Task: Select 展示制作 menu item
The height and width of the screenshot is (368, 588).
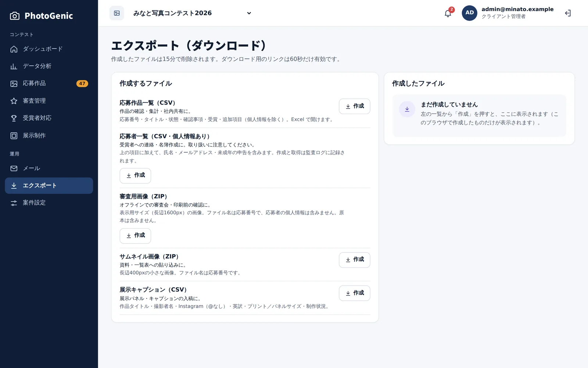Action: click(49, 136)
